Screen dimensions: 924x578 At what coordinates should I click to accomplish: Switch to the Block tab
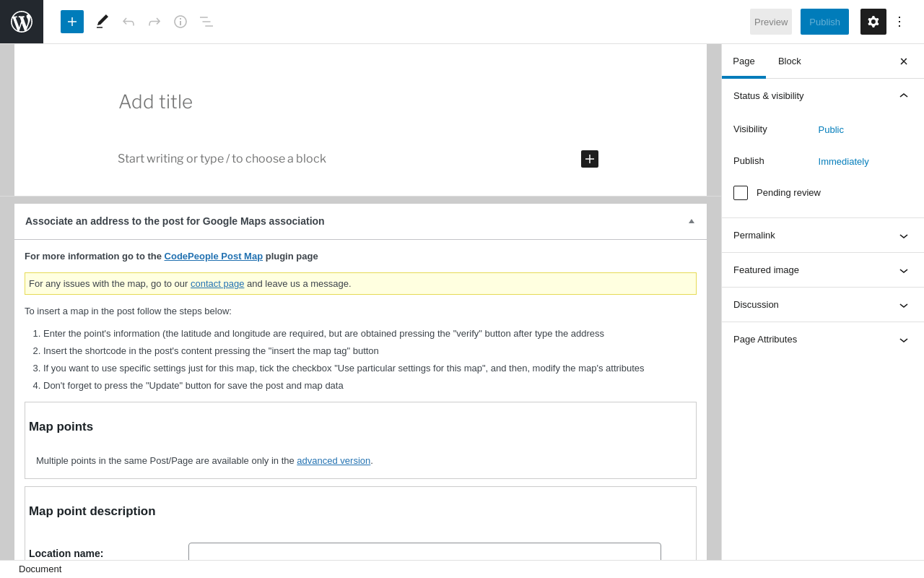(790, 61)
